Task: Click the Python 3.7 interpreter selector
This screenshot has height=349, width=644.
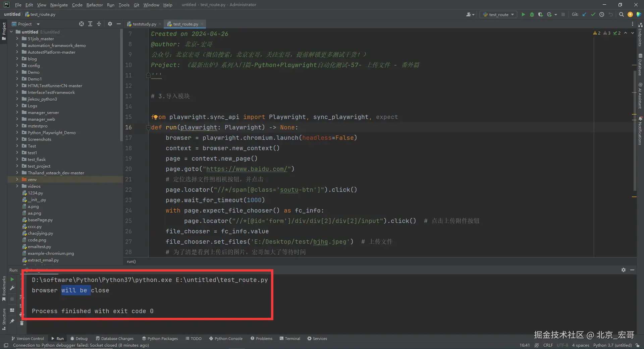Action: tap(612, 345)
